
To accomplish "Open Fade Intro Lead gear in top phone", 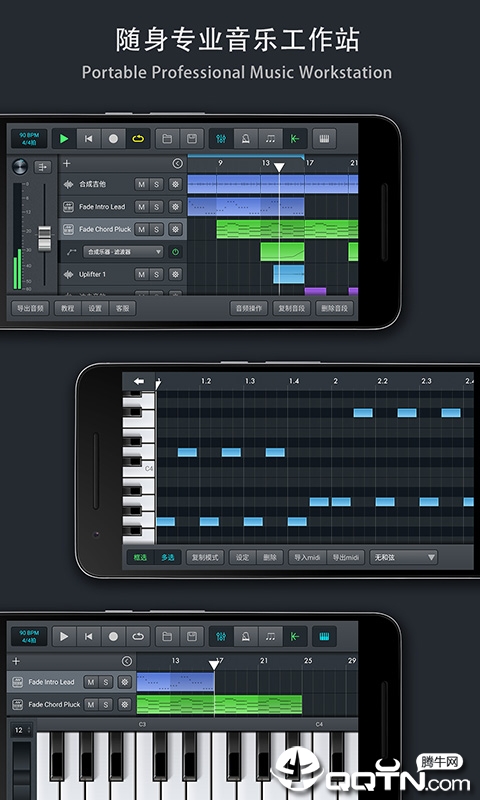I will (x=175, y=207).
